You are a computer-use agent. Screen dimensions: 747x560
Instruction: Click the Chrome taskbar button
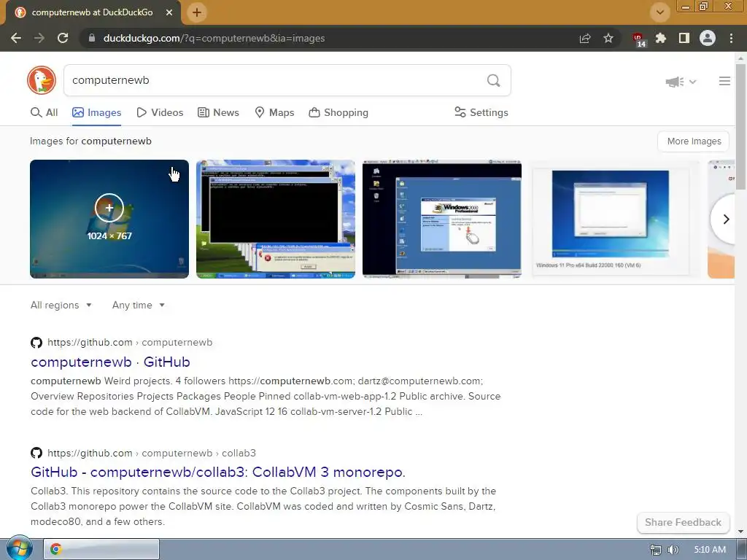tap(101, 549)
